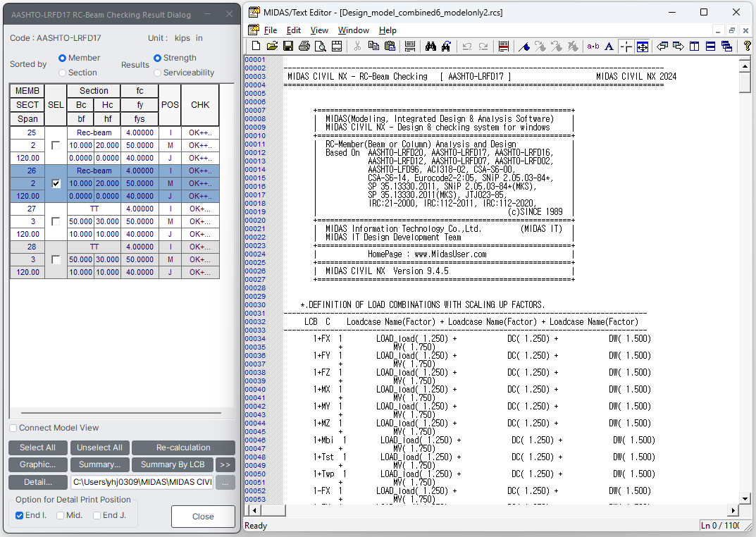Viewport: 756px width, 537px height.
Task: Cascade windows icon in toolbar
Action: (x=726, y=47)
